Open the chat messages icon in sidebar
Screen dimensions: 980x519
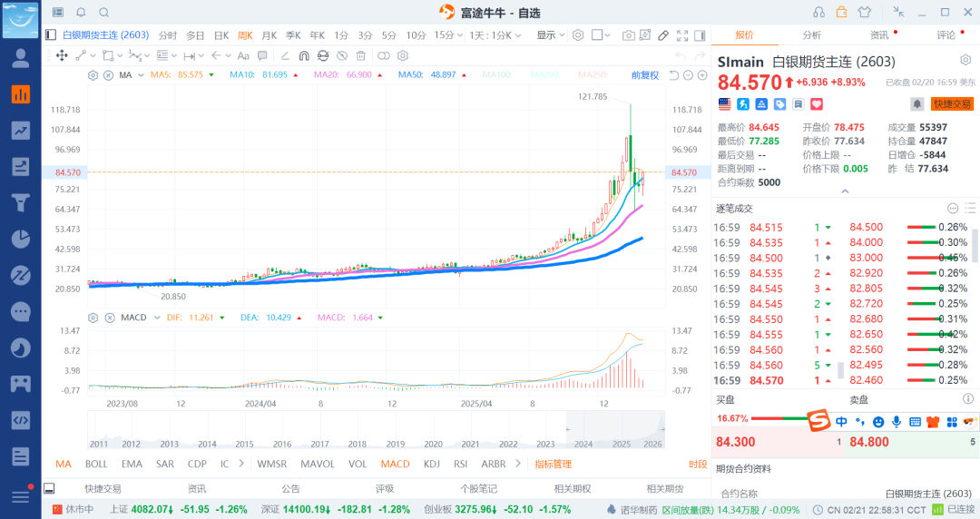(x=21, y=311)
